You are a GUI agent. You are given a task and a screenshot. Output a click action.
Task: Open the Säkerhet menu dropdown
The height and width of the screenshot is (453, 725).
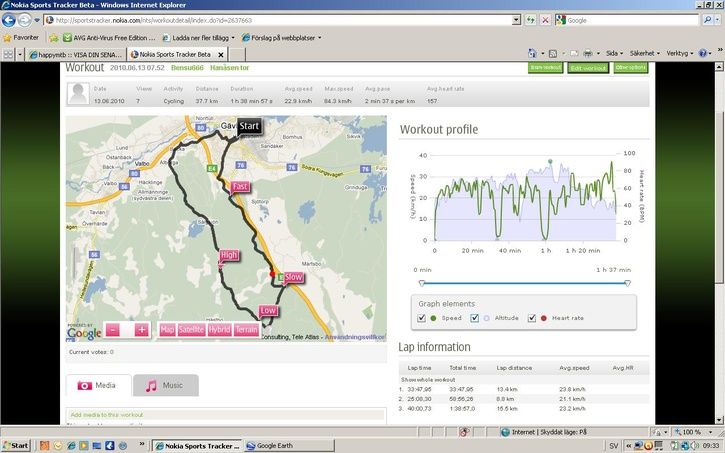(x=645, y=54)
